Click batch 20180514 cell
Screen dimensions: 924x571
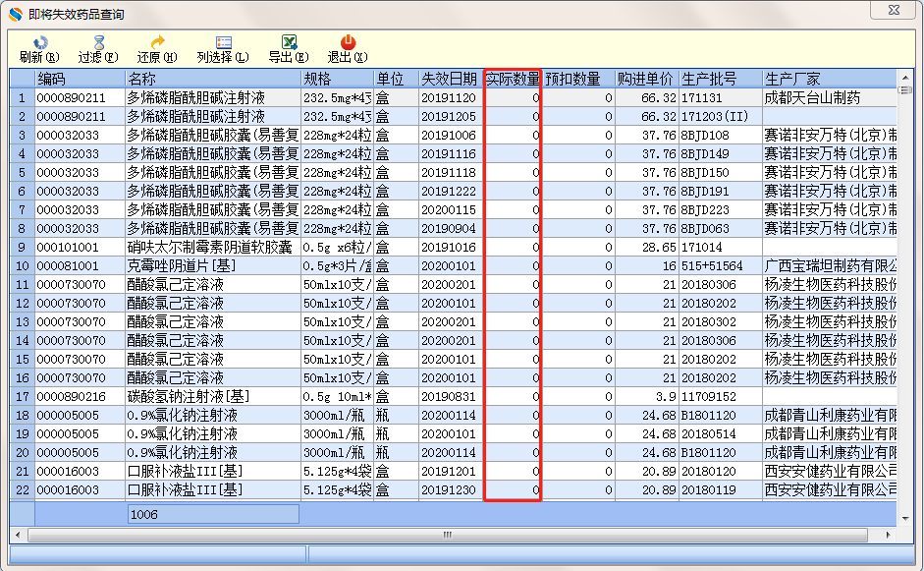click(721, 434)
